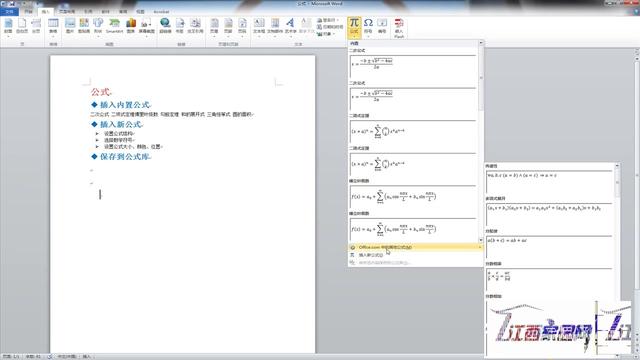Switch to the Page Layout tab
The width and height of the screenshot is (640, 360).
[x=67, y=11]
